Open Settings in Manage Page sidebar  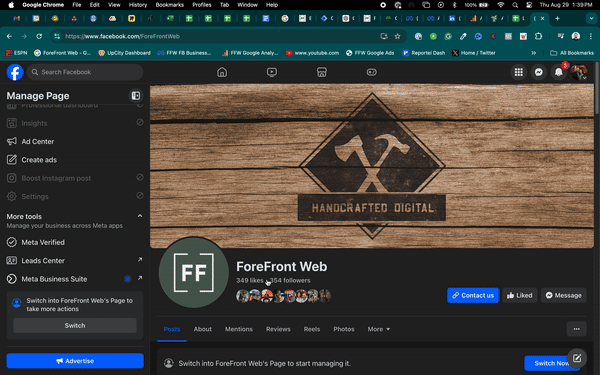(x=75, y=197)
